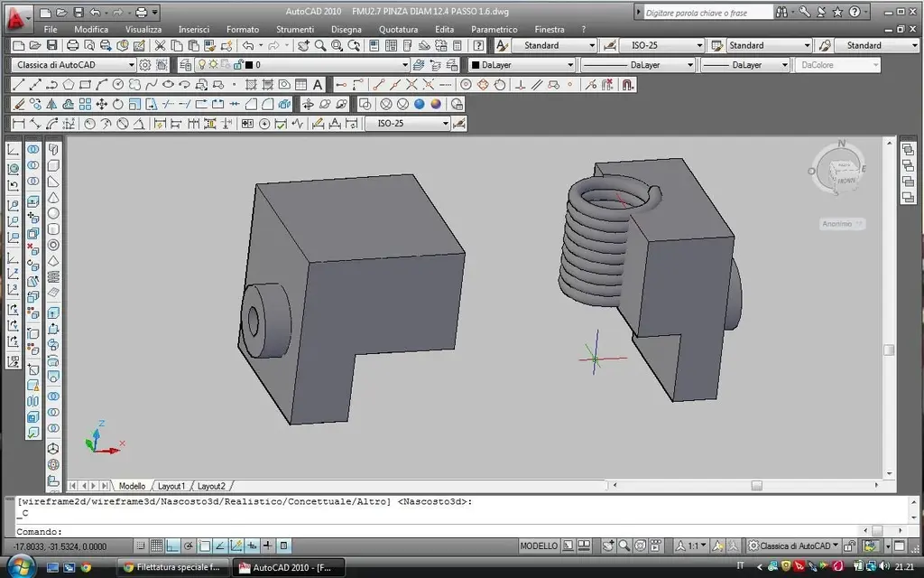Apply the Realistic visual style sphere
Screen dimensions: 924x578
click(x=419, y=105)
